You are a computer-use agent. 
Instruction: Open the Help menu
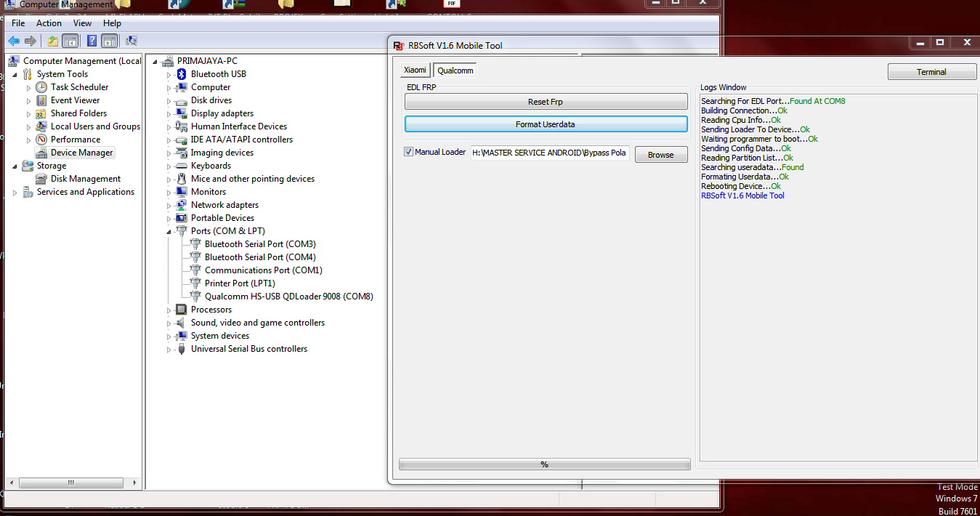click(x=112, y=23)
